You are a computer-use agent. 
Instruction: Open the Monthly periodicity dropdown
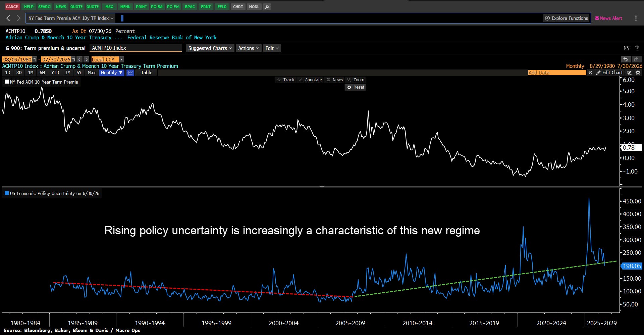point(112,73)
